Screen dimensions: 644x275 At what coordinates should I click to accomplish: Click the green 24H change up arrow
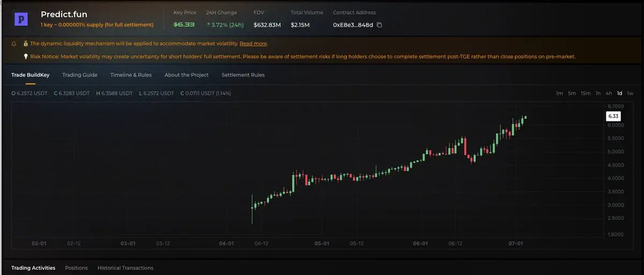208,25
